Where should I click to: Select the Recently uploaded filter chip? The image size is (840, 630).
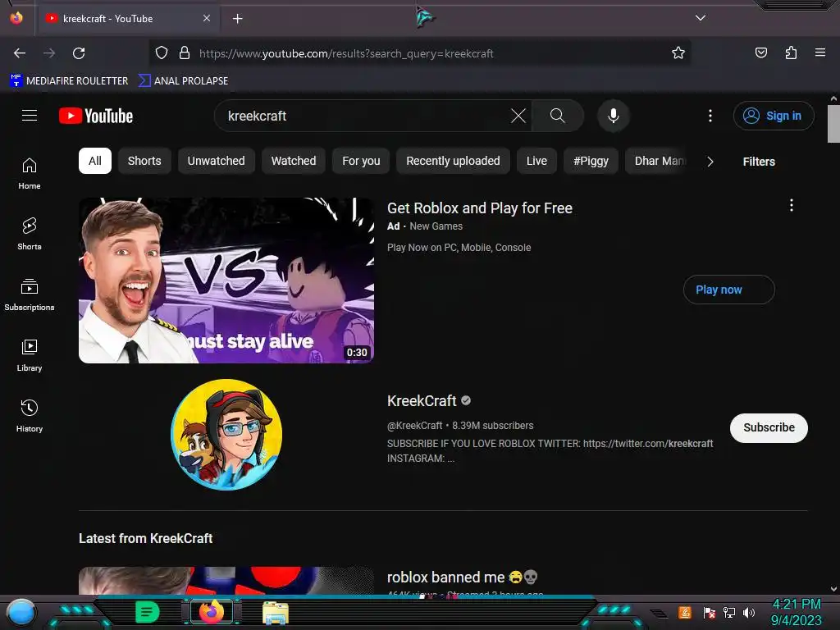[453, 161]
